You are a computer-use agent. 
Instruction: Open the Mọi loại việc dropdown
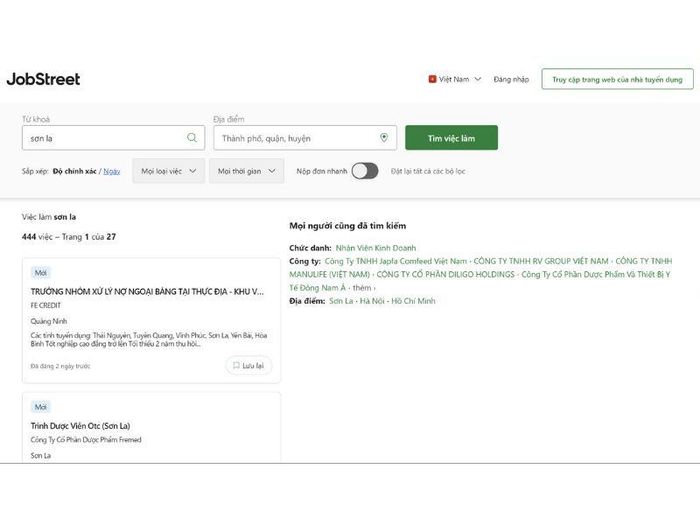pyautogui.click(x=168, y=171)
